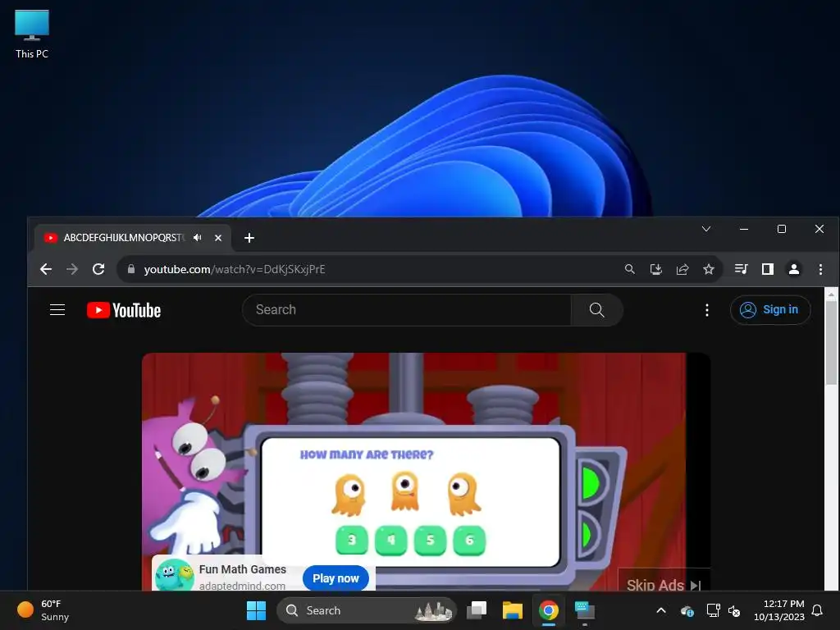Open Task View on the taskbar
840x630 pixels.
(x=477, y=610)
